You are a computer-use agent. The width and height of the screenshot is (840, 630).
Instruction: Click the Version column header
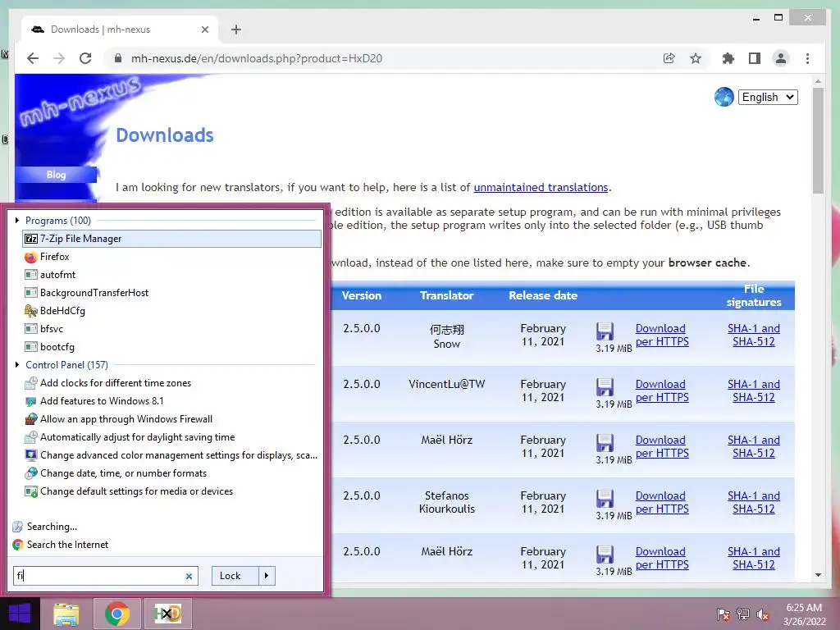pyautogui.click(x=362, y=295)
